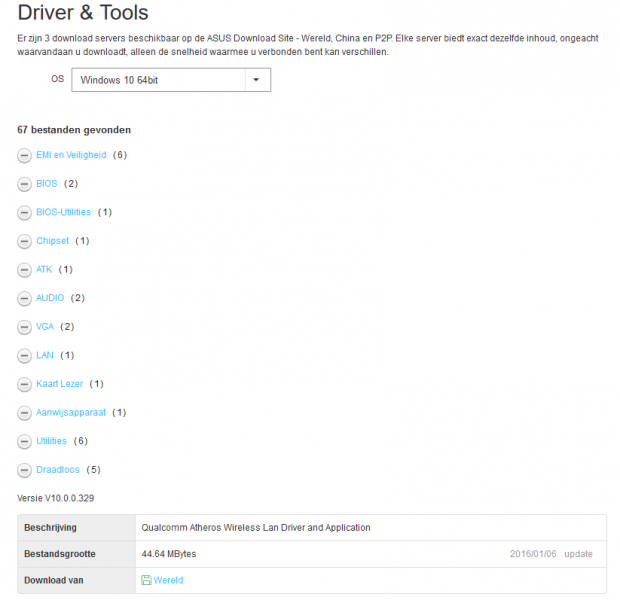Toggle the circle icon beside Chipset
620x600 pixels.
(24, 241)
